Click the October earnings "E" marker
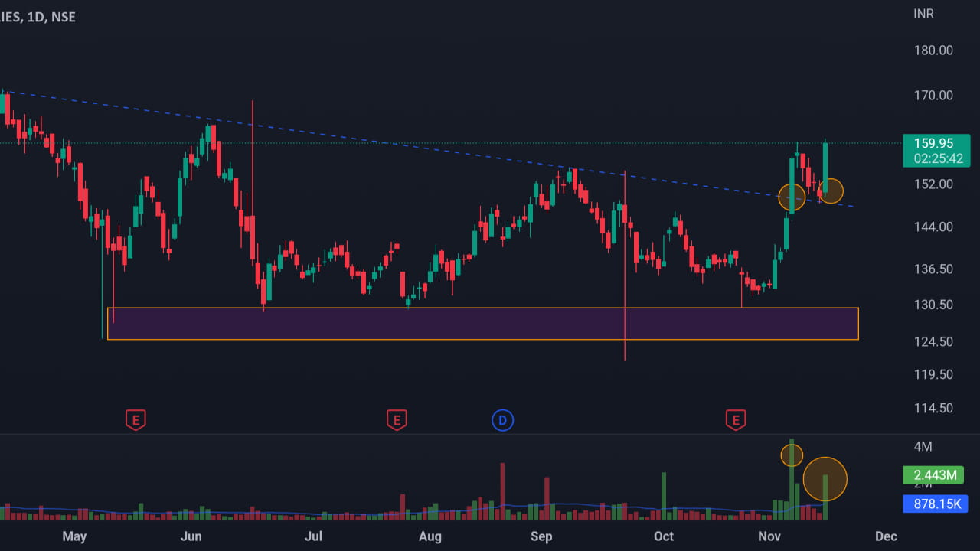The image size is (980, 551). click(x=734, y=419)
